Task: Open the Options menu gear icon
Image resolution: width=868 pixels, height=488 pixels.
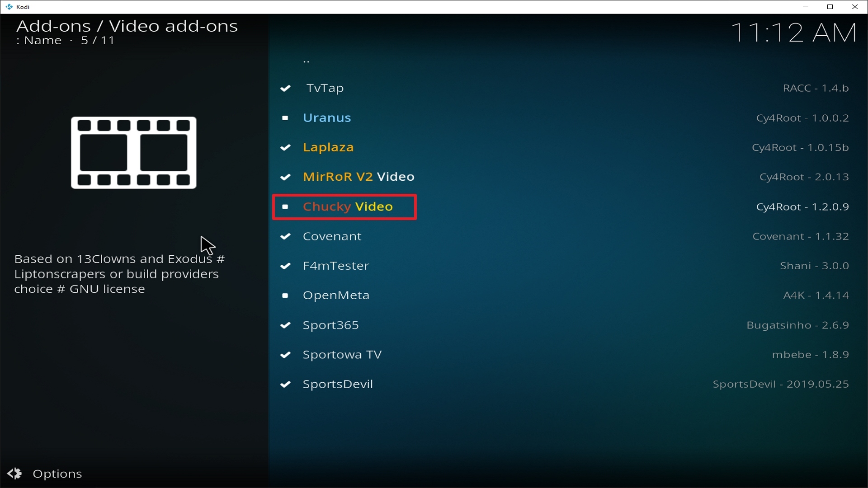Action: click(x=14, y=473)
